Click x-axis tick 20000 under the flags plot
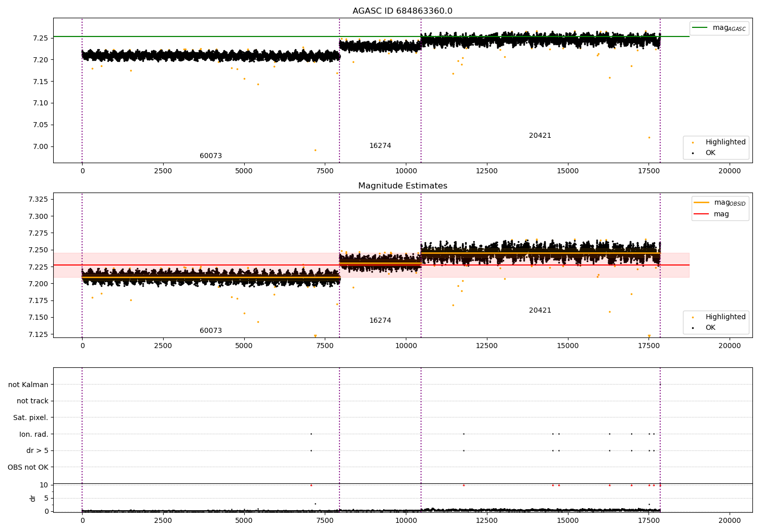The width and height of the screenshot is (760, 532). click(730, 520)
